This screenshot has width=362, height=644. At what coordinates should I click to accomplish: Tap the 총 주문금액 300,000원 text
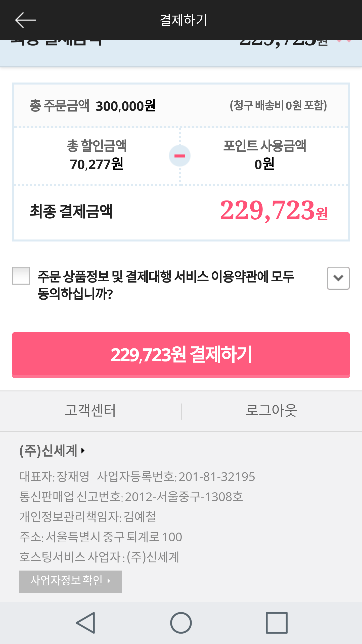[x=93, y=106]
